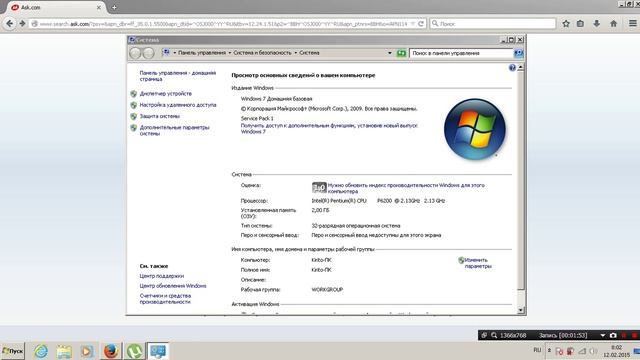Click Поиск в панели управления field
Screen dimensions: 640x360
(x=461, y=53)
